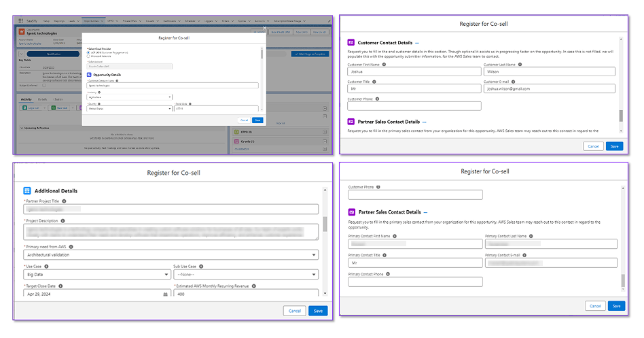
Task: Click the orange Opportunity record icon
Action: [x=22, y=32]
